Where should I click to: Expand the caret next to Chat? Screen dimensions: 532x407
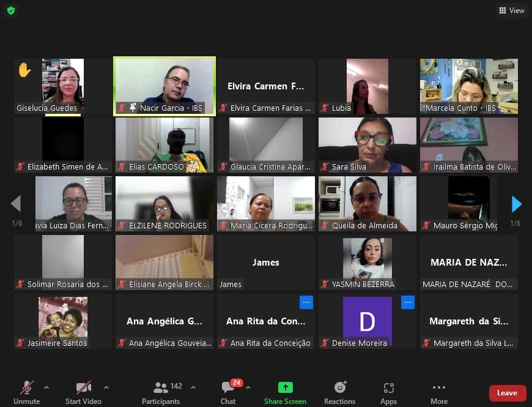pyautogui.click(x=248, y=387)
